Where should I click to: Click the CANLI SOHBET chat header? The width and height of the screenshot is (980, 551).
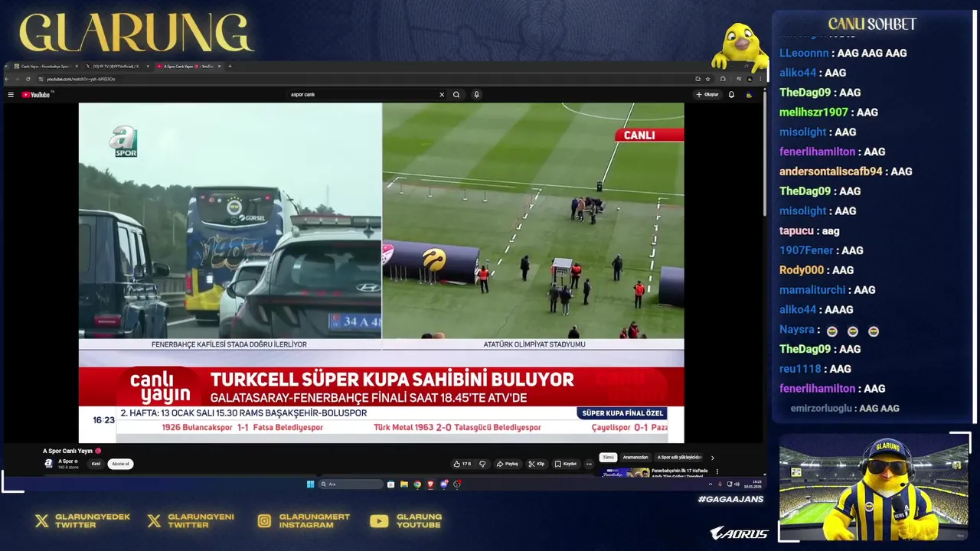[872, 24]
